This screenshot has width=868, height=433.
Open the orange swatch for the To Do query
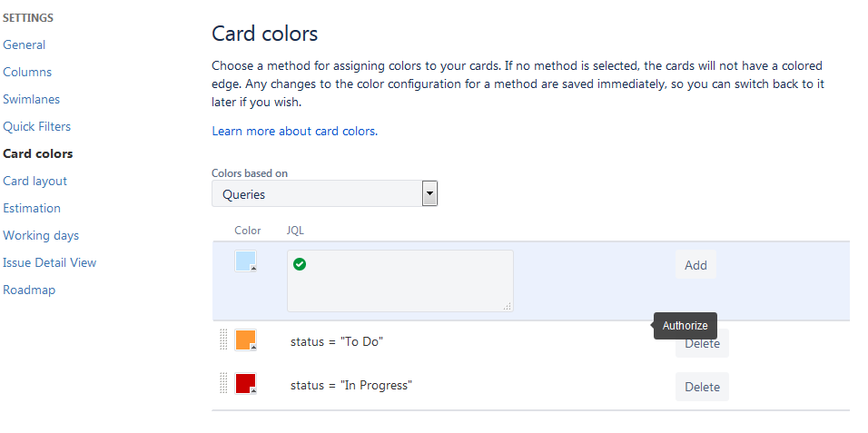pyautogui.click(x=245, y=340)
